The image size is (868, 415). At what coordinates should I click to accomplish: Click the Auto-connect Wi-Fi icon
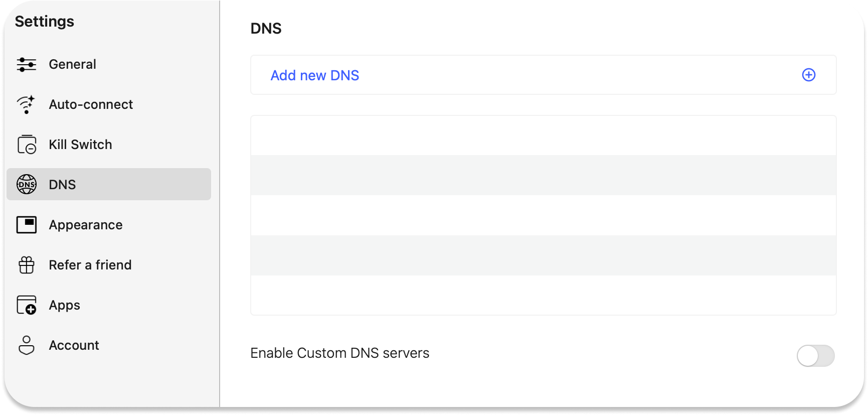[x=26, y=104]
